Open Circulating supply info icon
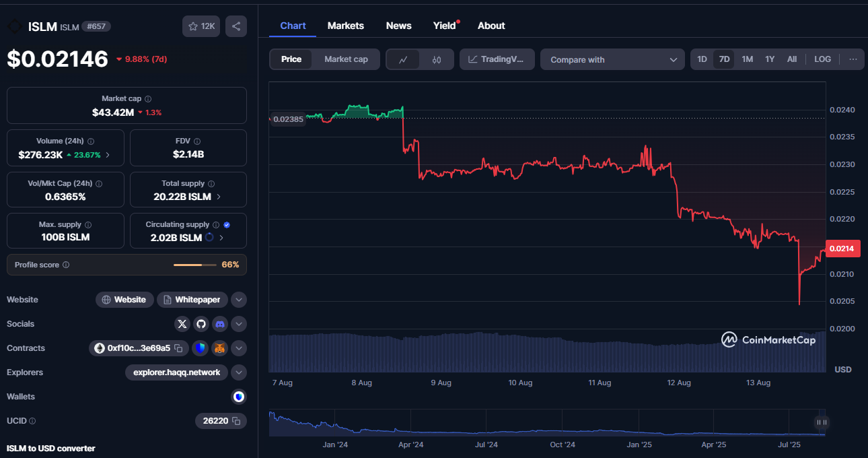This screenshot has width=868, height=458. [216, 225]
